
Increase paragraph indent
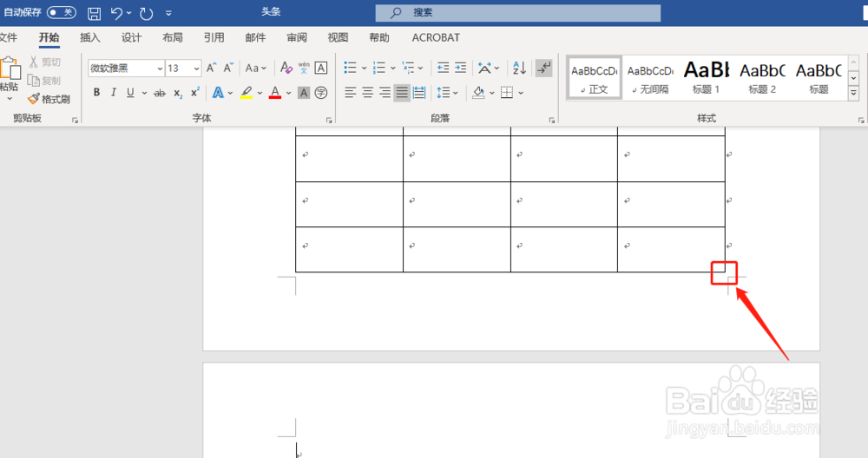[x=461, y=68]
